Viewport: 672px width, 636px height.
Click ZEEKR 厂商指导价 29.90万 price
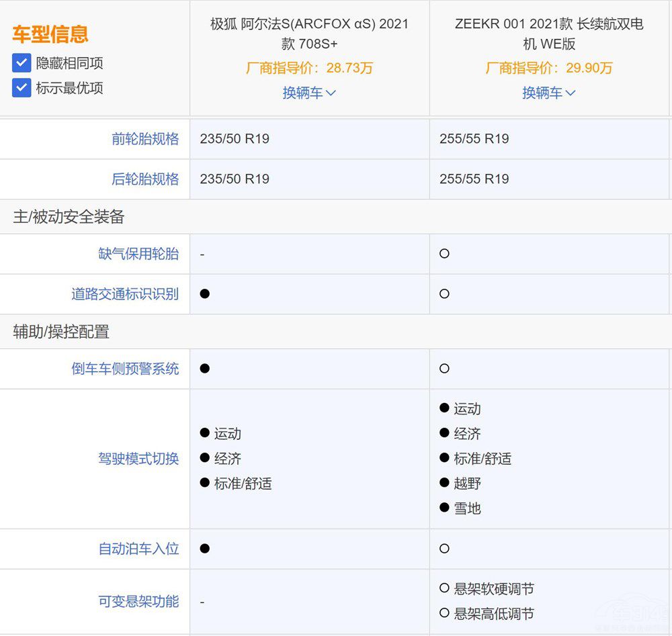(549, 68)
